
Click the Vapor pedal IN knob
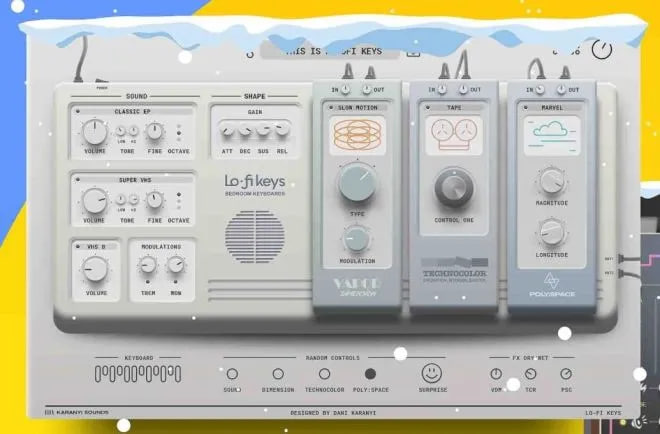(345, 89)
